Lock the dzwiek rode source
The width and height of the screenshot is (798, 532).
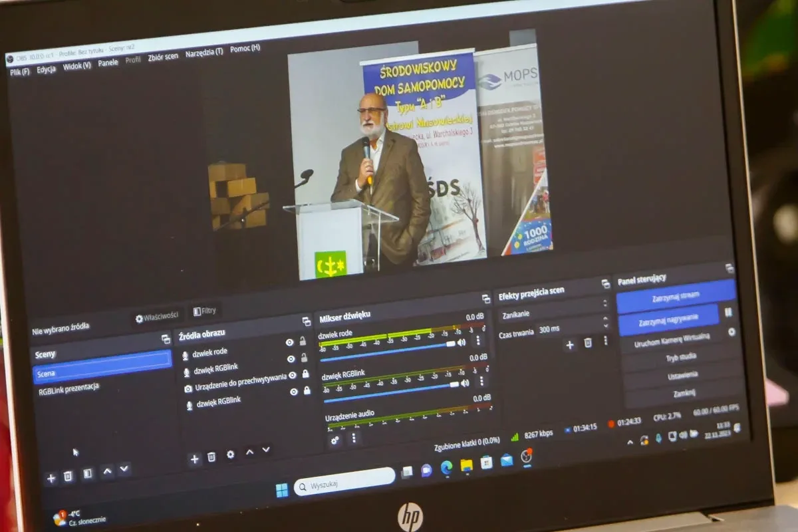303,340
